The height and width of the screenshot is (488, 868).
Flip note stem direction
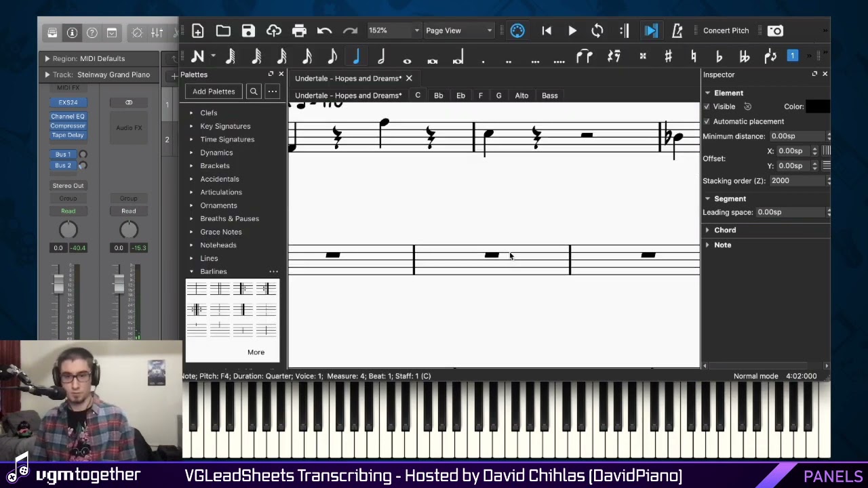point(770,56)
